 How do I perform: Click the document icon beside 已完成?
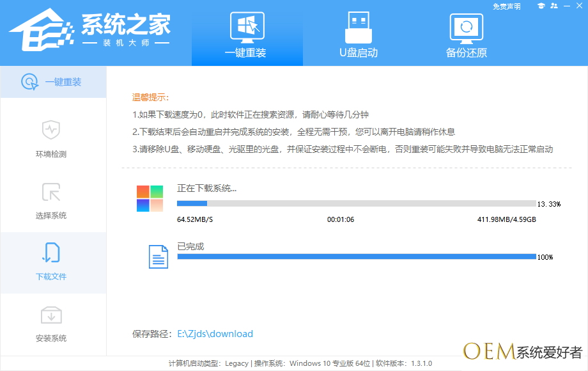pos(158,257)
